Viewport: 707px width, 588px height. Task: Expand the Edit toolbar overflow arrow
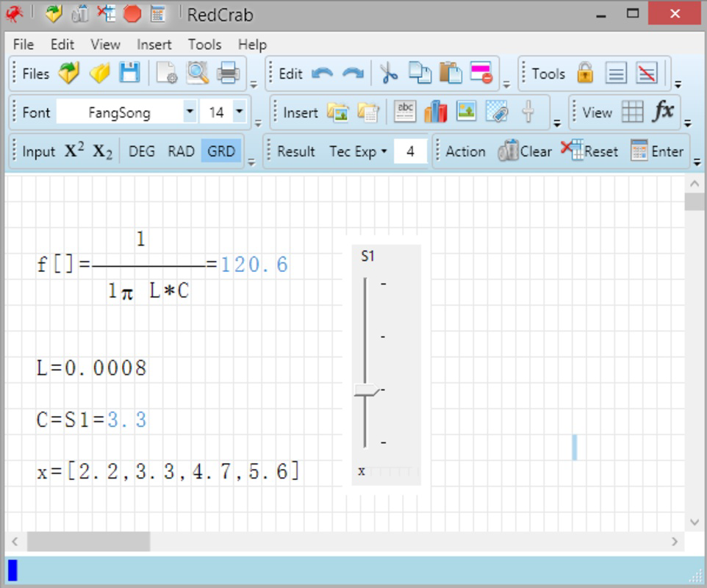pos(506,85)
